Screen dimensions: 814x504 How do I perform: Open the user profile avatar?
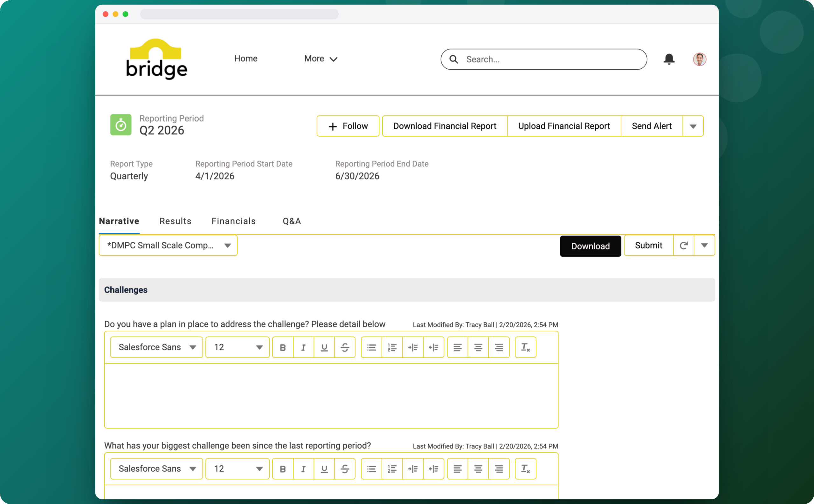[699, 59]
